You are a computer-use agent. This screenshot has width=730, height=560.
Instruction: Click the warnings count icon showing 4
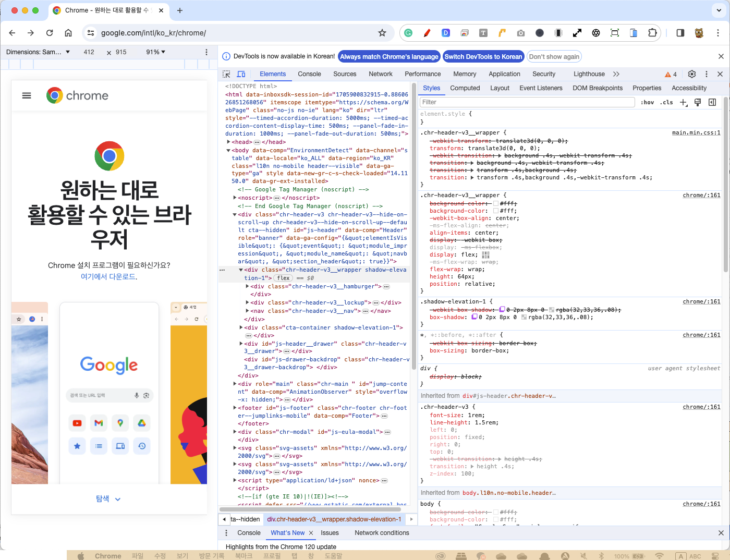pos(671,74)
